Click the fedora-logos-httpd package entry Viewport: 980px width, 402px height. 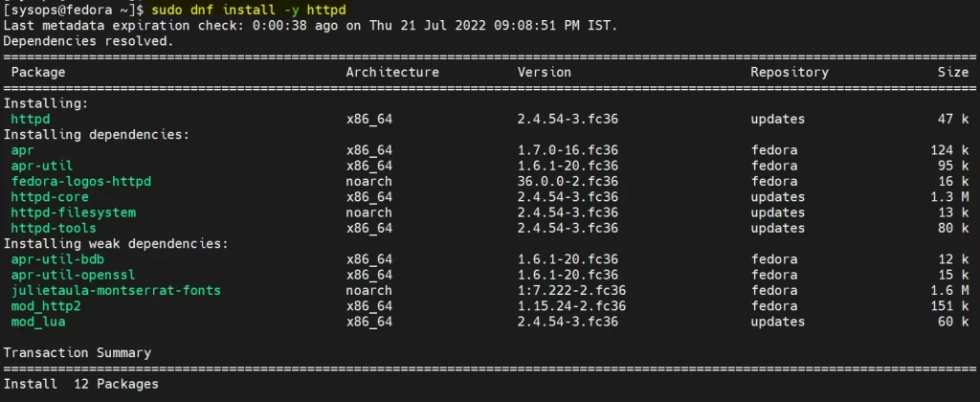(81, 181)
